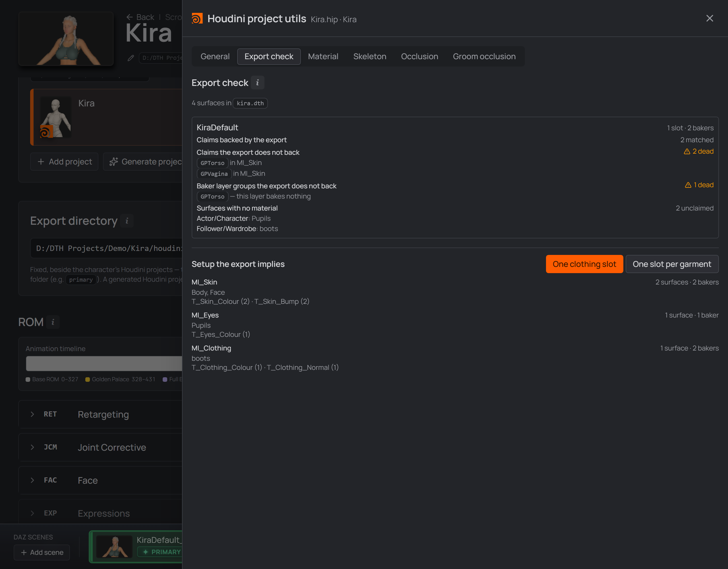Select the Export check tab
Image resolution: width=728 pixels, height=569 pixels.
click(269, 56)
